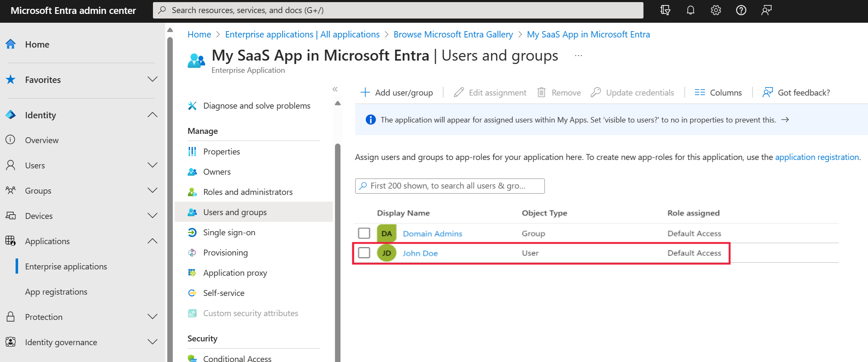Collapse the Identity section chevron

pos(153,114)
